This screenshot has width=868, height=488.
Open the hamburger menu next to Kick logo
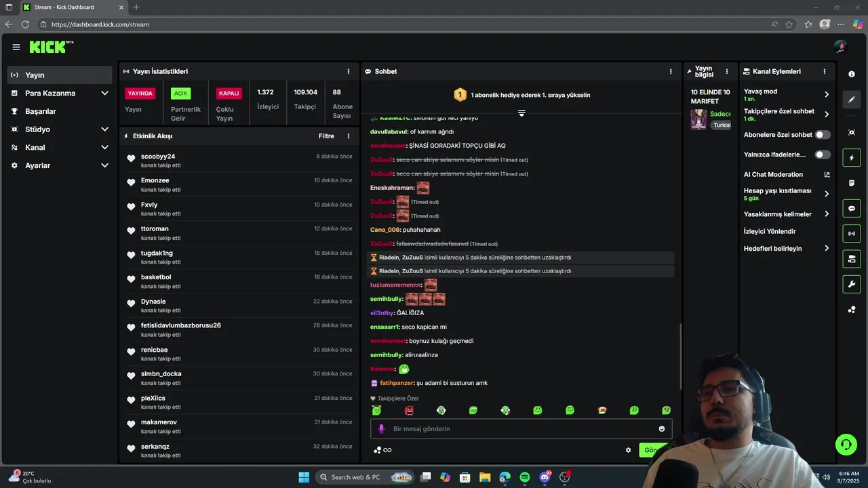click(x=16, y=47)
